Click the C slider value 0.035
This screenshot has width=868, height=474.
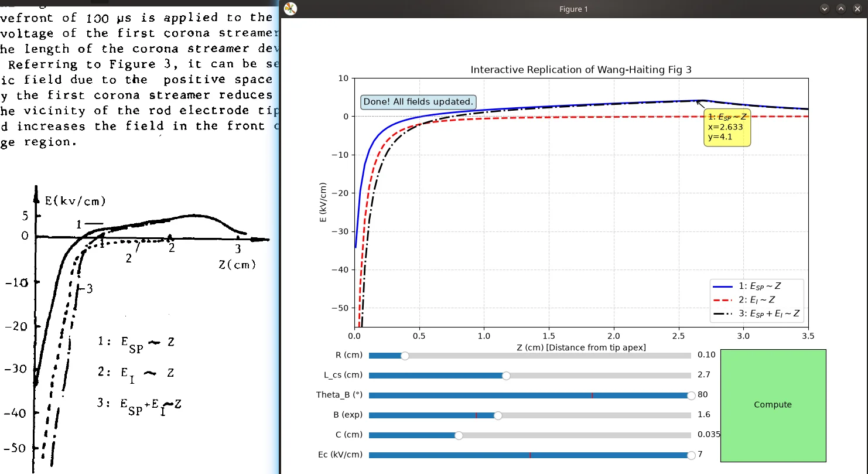(709, 435)
